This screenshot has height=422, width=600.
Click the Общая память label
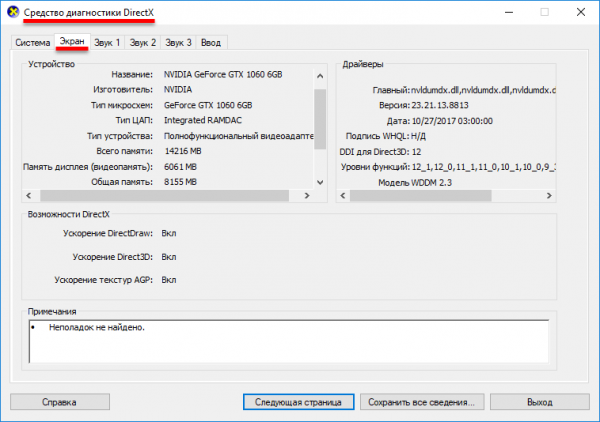(x=122, y=182)
